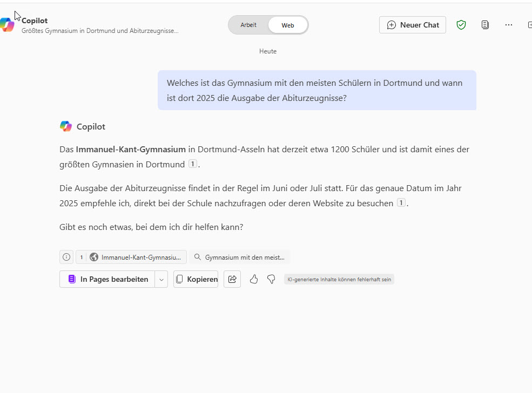The width and height of the screenshot is (532, 393).
Task: Open the green shield protection icon
Action: 461,25
